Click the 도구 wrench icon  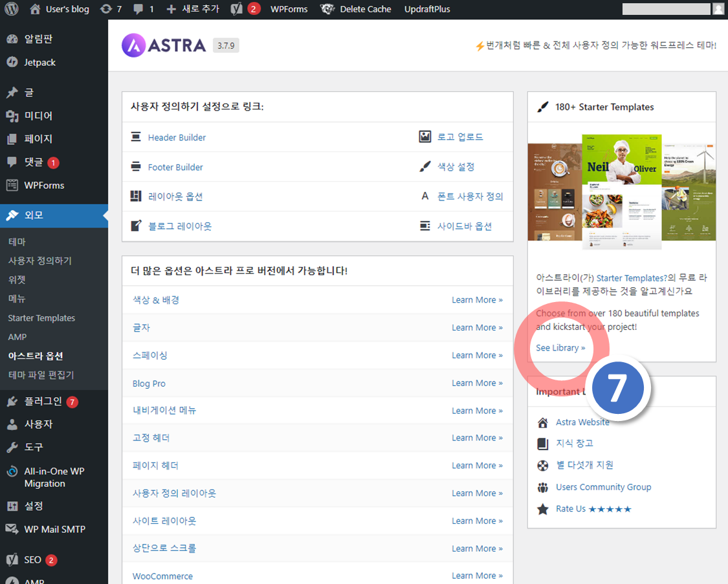click(12, 447)
